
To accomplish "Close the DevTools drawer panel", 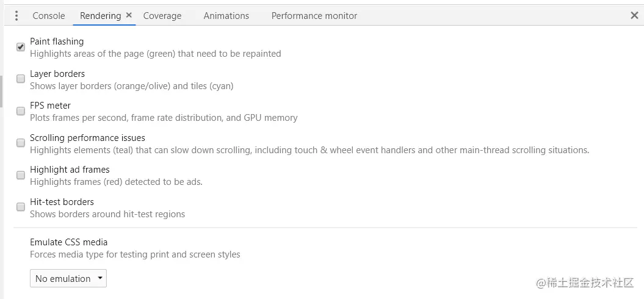I will coord(634,16).
